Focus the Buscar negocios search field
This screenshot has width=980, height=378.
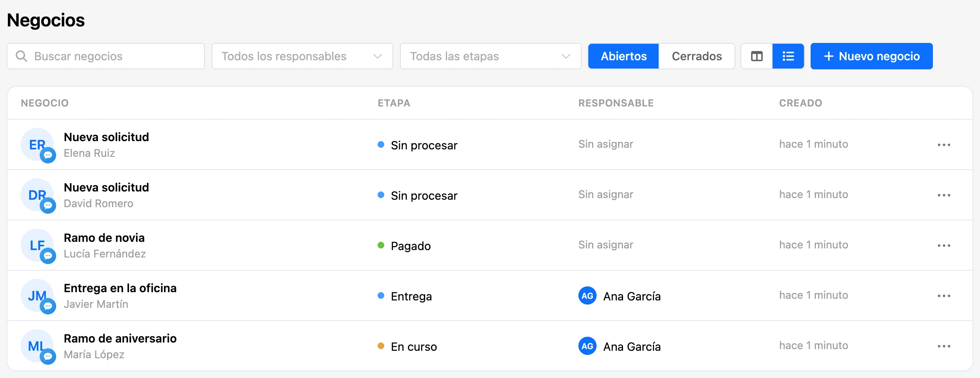106,56
